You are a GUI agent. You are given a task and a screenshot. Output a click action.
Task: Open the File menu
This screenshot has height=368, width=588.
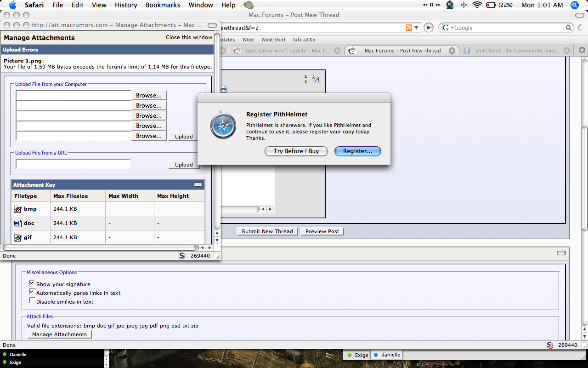(x=58, y=5)
